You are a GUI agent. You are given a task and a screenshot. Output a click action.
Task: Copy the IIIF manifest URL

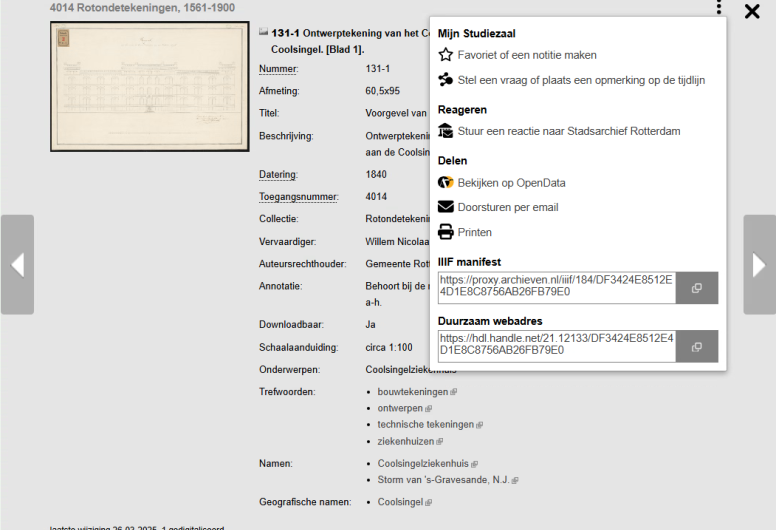click(697, 288)
